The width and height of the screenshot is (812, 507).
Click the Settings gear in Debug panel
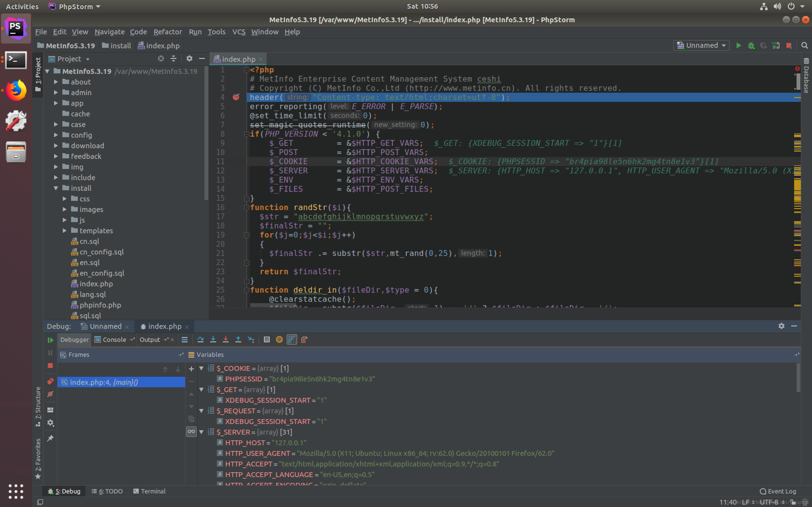point(782,326)
